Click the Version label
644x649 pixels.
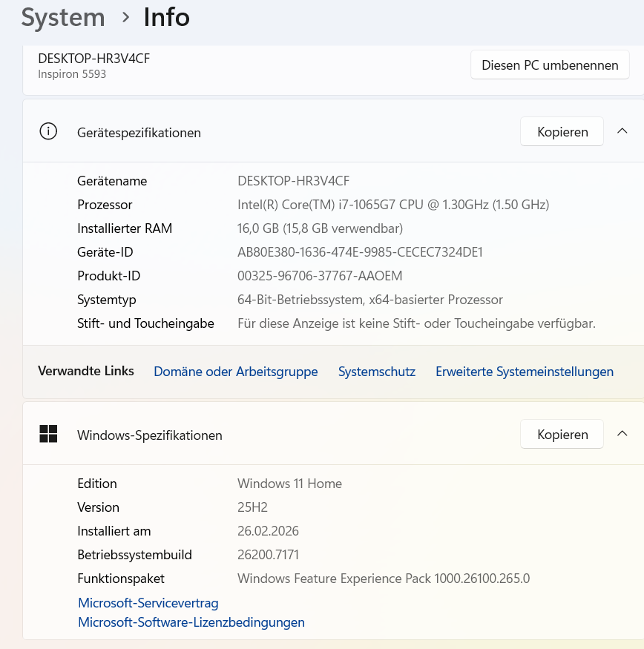click(98, 507)
